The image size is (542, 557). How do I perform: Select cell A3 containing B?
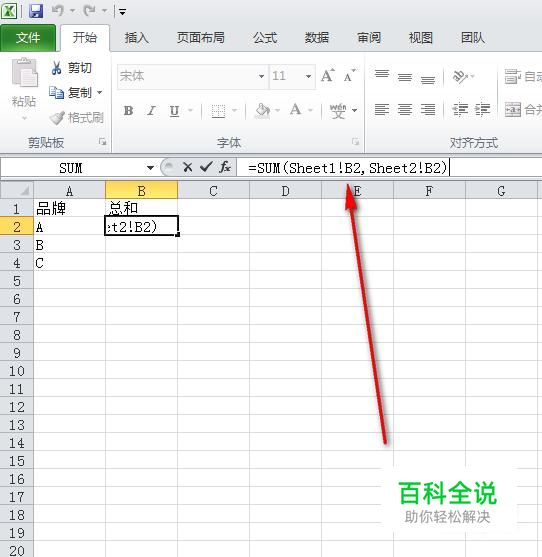pos(70,245)
